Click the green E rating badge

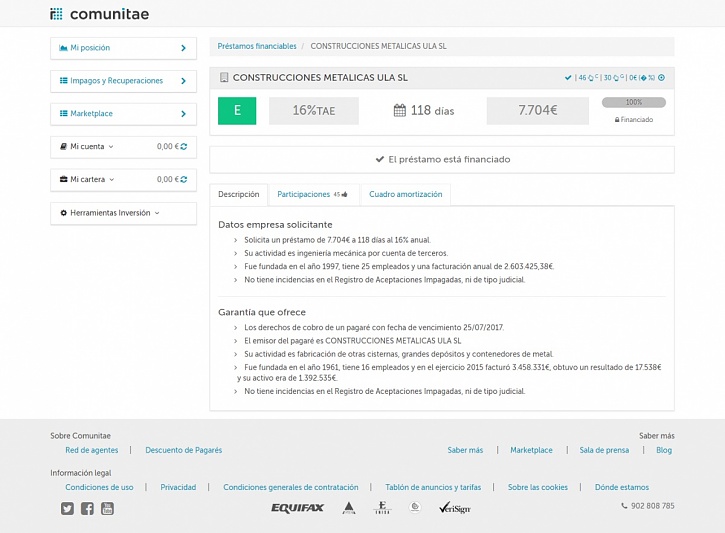237,111
